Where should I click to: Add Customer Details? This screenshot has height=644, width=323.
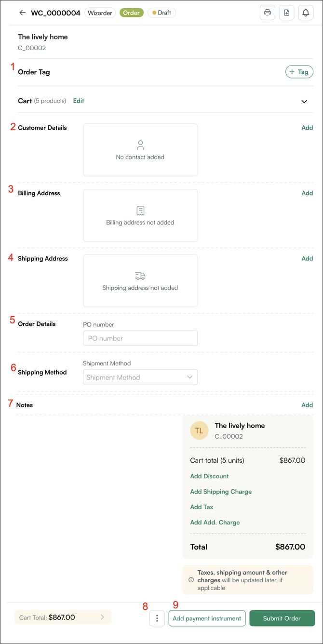click(307, 127)
